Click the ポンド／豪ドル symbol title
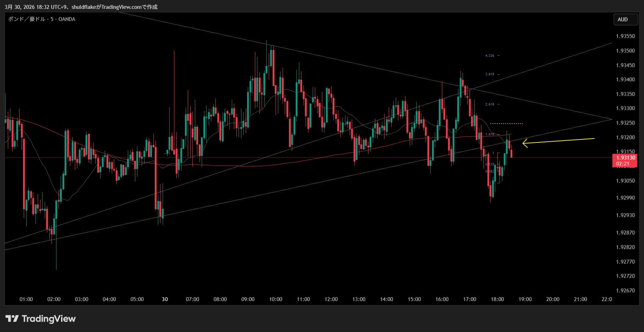This screenshot has width=644, height=332. (42, 19)
